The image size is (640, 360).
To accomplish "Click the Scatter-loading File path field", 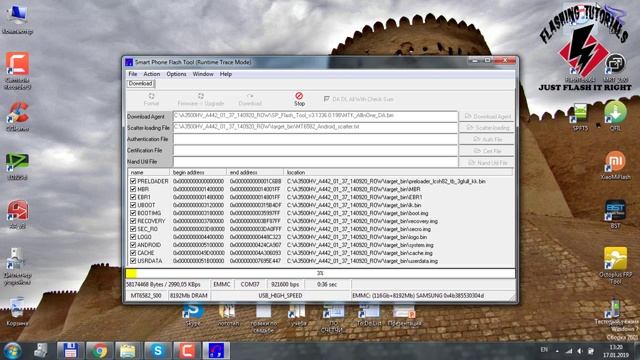I will [315, 127].
